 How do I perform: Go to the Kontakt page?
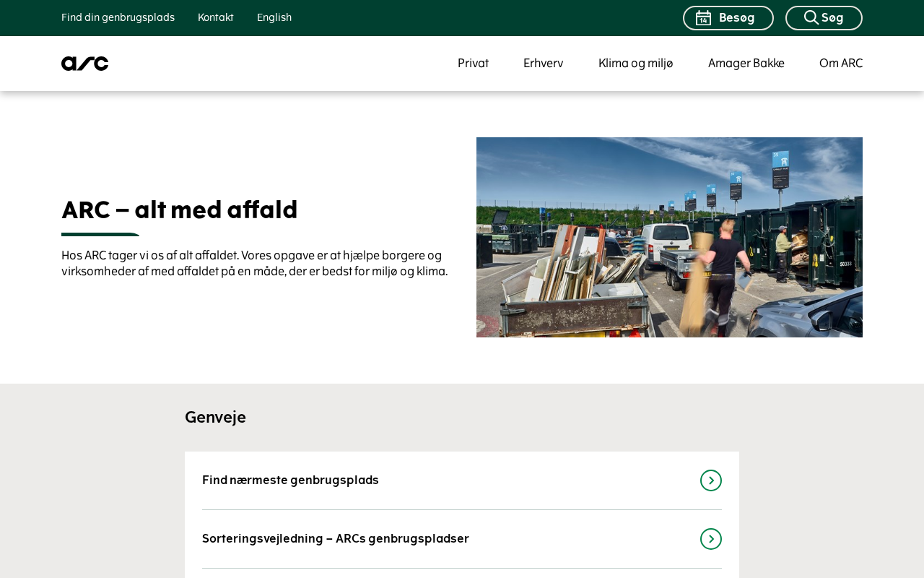(215, 17)
